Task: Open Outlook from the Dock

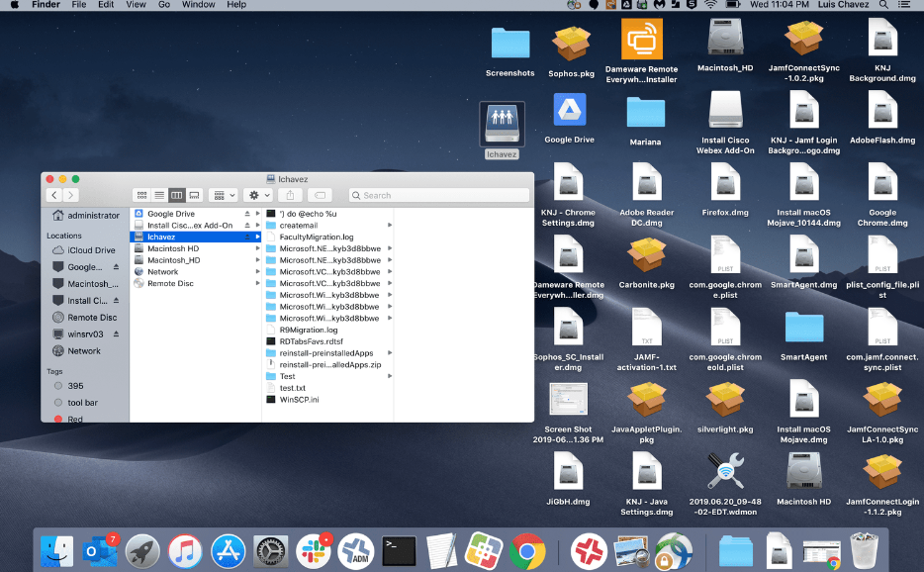Action: [x=100, y=551]
